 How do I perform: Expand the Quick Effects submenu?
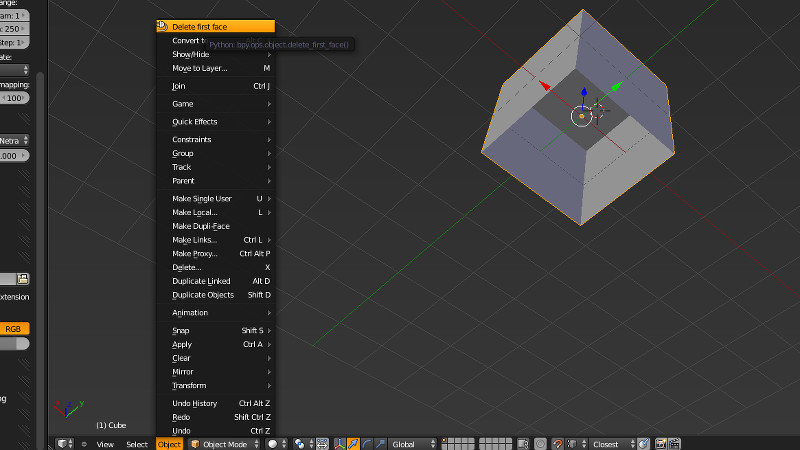coord(215,121)
